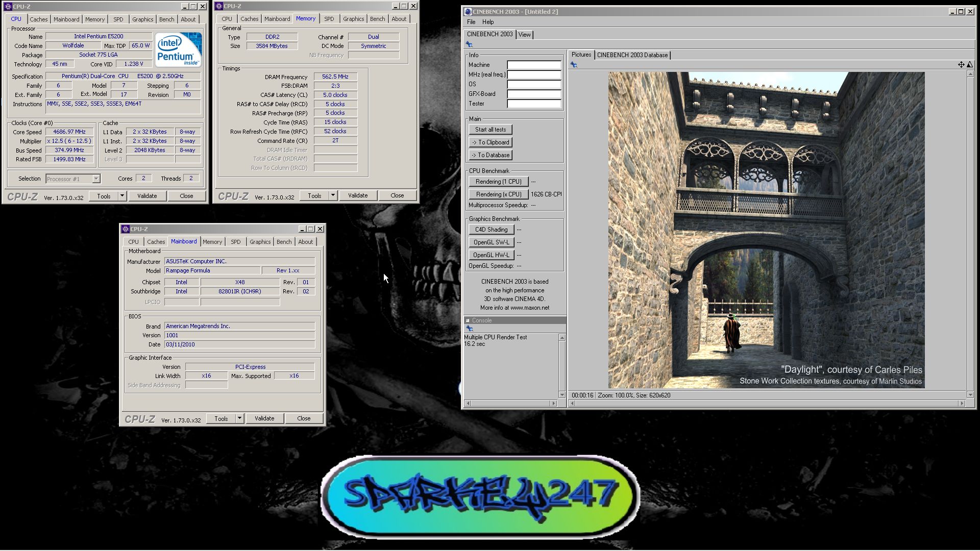Start the C4D Shading test
This screenshot has width=980, height=551.
(491, 230)
